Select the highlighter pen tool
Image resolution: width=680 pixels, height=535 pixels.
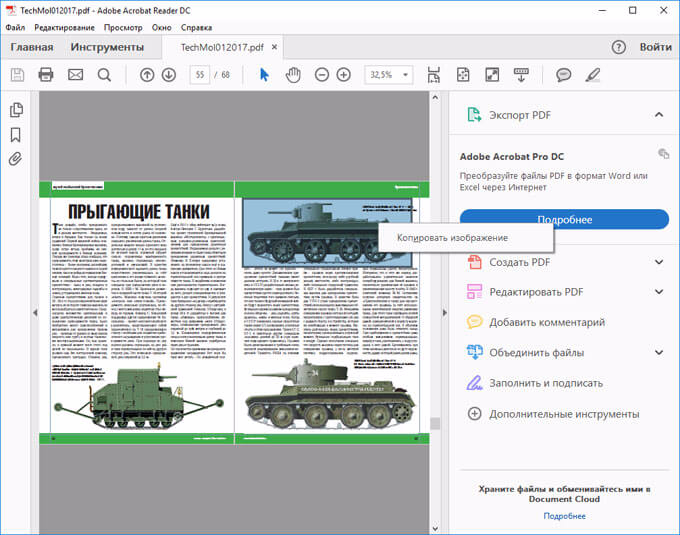593,75
